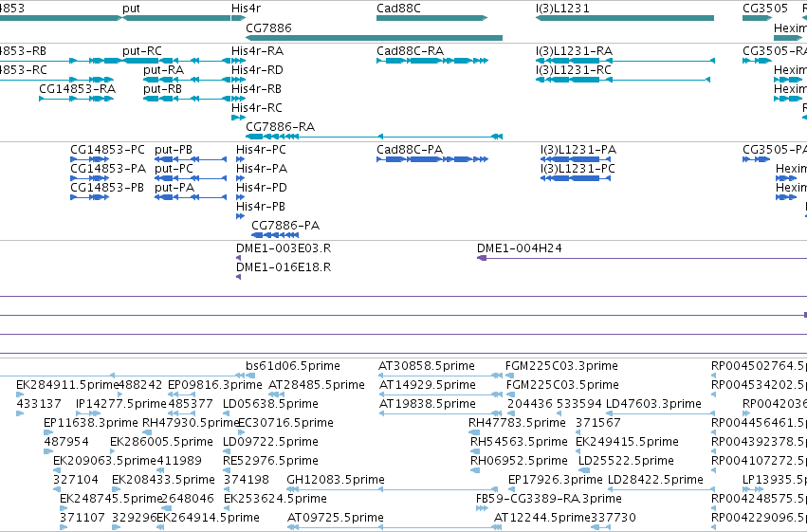Select transcript His4r-RA
The height and width of the screenshot is (532, 807).
(238, 61)
